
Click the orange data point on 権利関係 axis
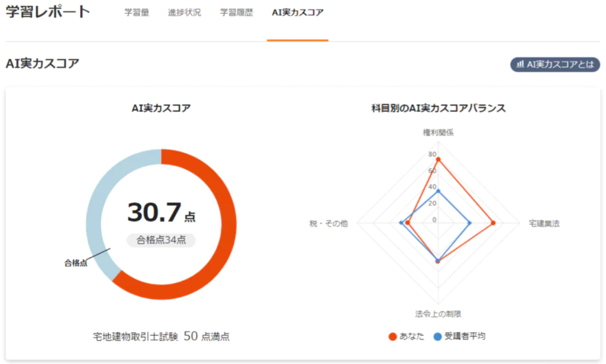tap(438, 159)
